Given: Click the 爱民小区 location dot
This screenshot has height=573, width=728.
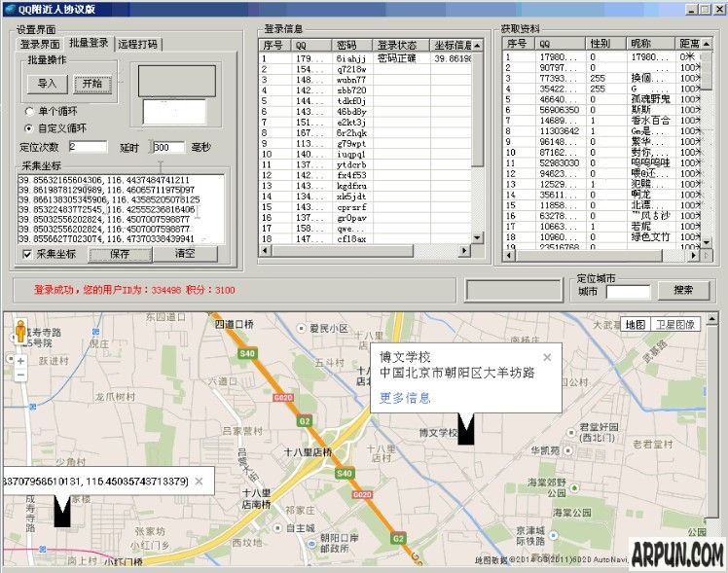Looking at the screenshot, I should click(302, 329).
